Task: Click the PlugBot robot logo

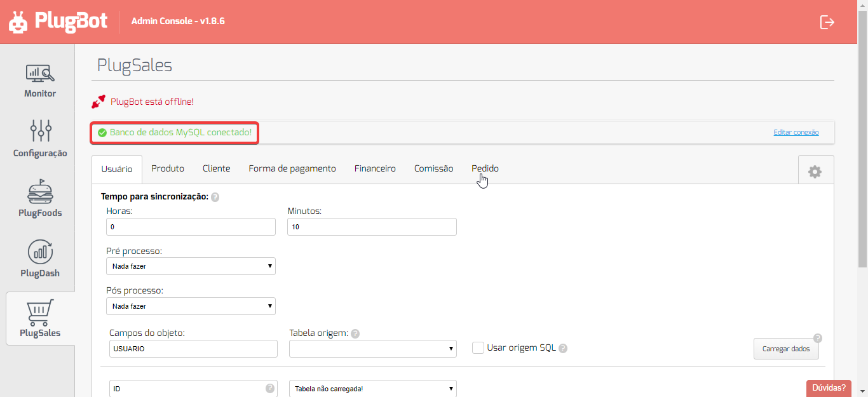Action: pyautogui.click(x=18, y=21)
